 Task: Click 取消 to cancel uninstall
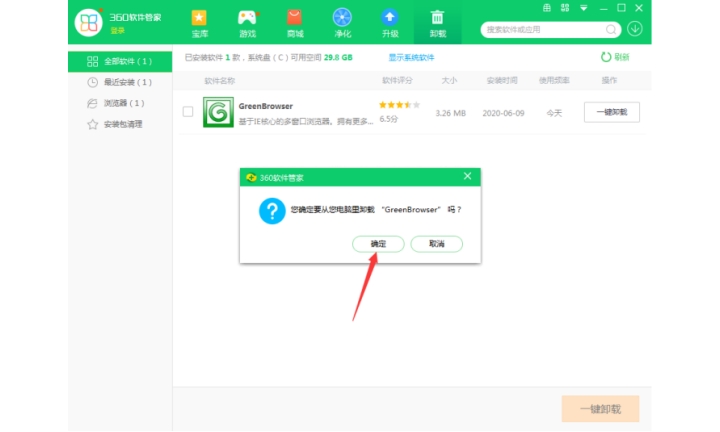436,244
